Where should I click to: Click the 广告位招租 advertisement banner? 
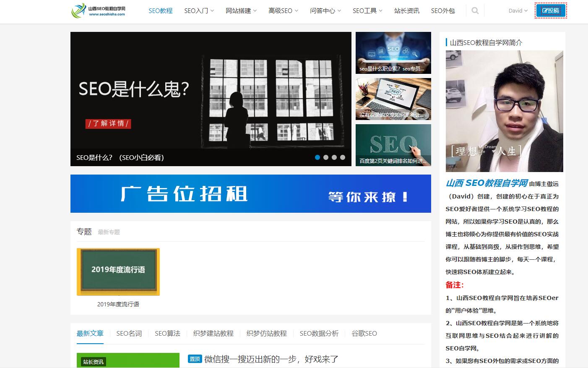pos(251,193)
